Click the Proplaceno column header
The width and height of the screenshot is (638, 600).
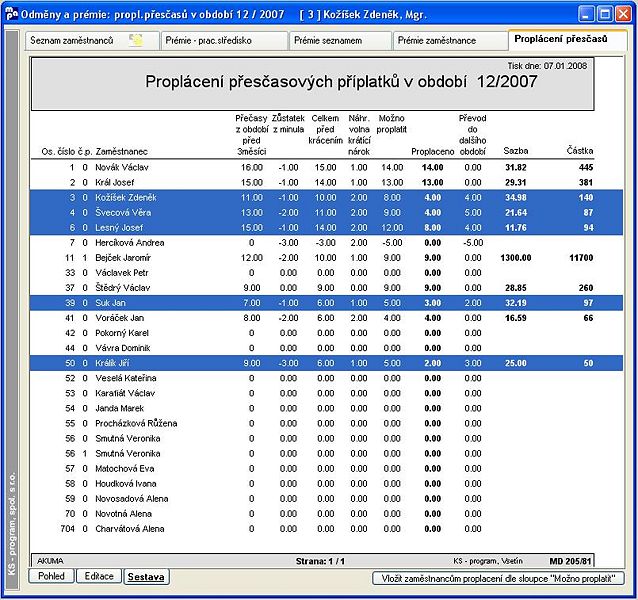pyautogui.click(x=432, y=151)
